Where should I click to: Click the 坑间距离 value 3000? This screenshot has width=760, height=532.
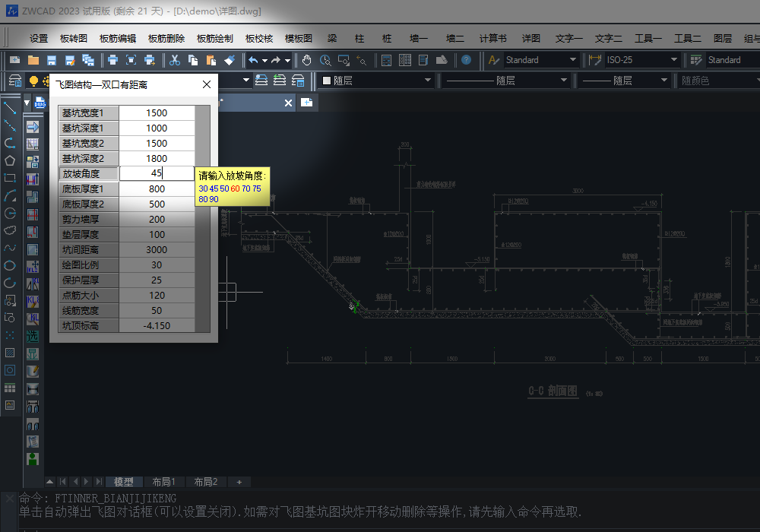[157, 249]
